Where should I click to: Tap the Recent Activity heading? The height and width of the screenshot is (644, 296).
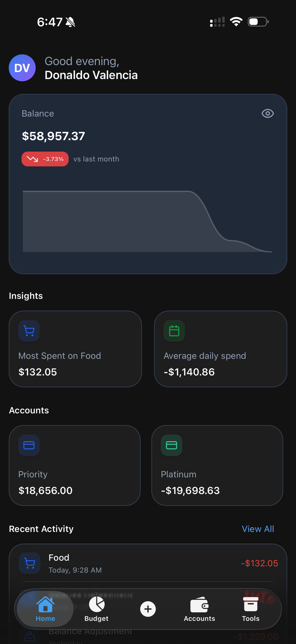coord(41,529)
